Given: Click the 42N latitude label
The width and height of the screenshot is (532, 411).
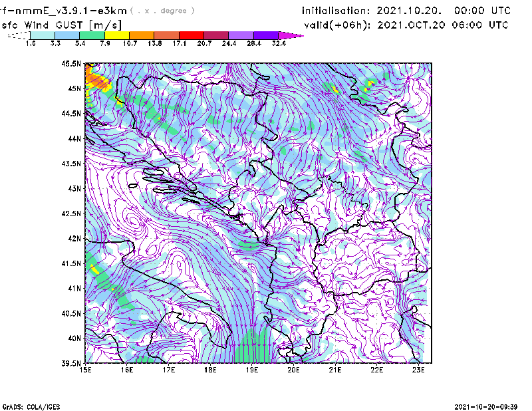Looking at the screenshot, I should point(74,238).
